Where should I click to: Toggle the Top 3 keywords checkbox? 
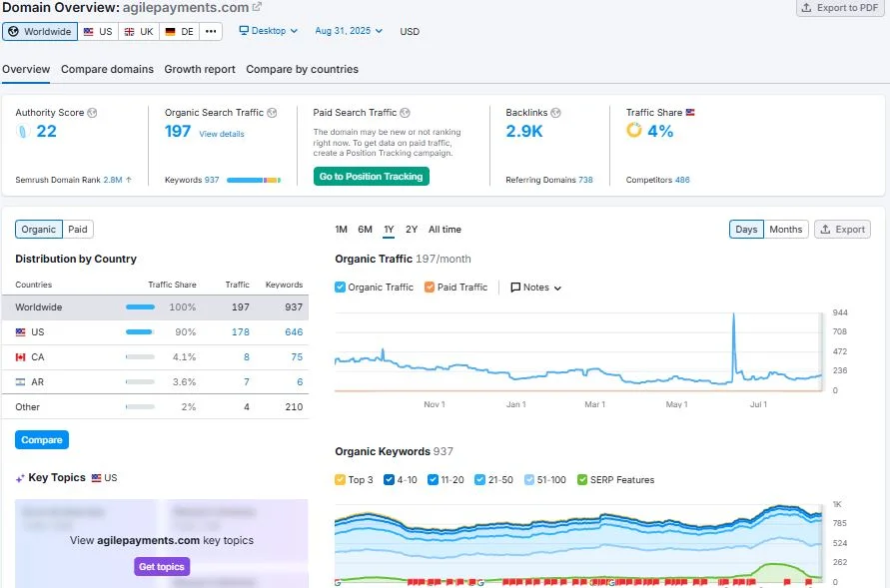[340, 480]
